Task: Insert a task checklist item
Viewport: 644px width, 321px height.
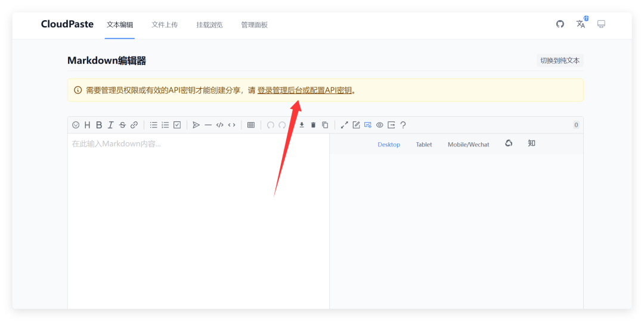Action: 177,125
